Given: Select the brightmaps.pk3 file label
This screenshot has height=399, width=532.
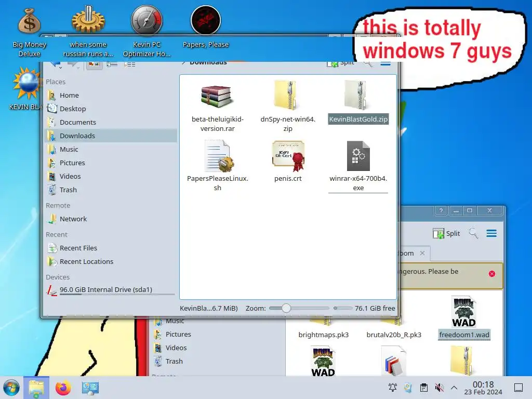Looking at the screenshot, I should (x=323, y=335).
